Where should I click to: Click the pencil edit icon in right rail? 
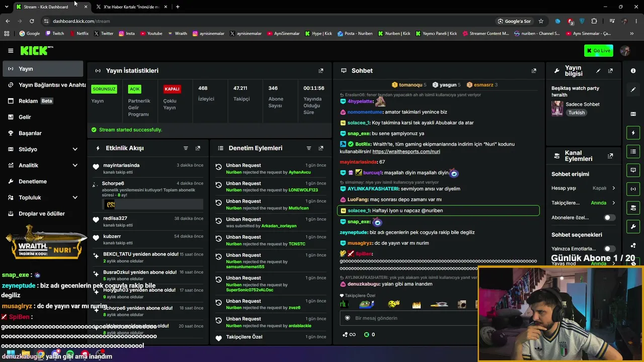633,89
